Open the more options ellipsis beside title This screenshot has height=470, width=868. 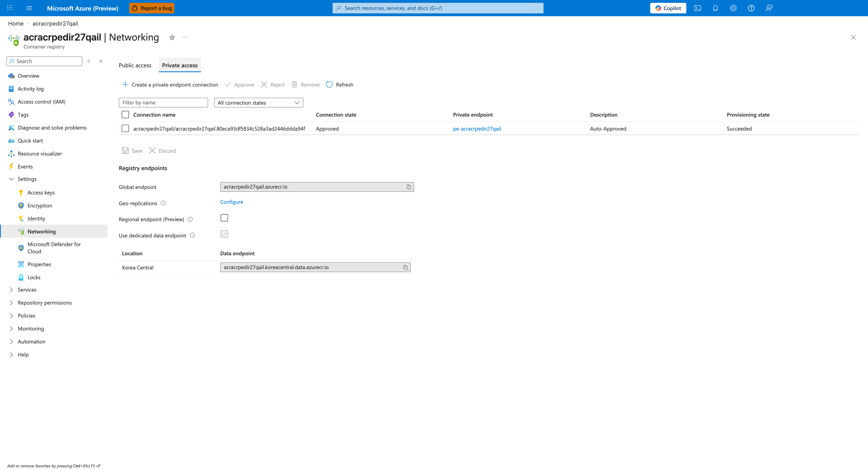pyautogui.click(x=185, y=37)
